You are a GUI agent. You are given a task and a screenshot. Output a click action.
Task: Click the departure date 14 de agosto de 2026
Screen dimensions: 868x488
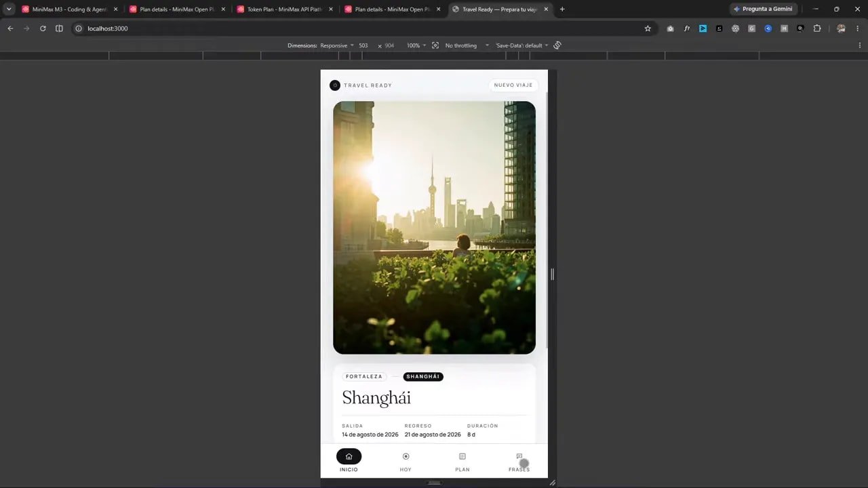[370, 434]
